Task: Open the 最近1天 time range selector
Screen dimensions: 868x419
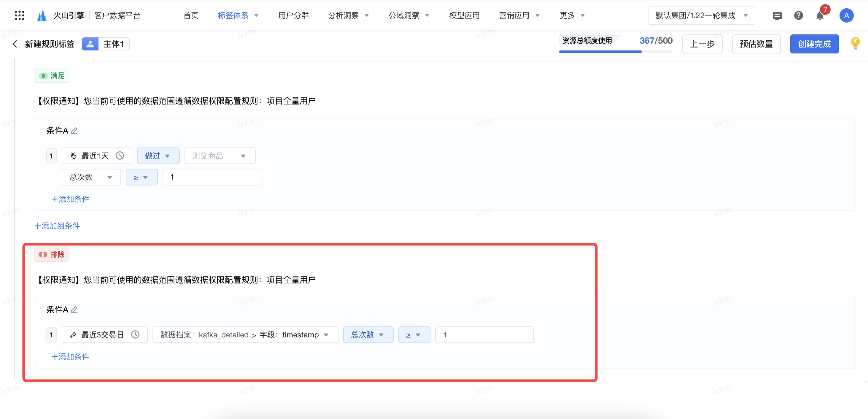Action: pos(97,155)
